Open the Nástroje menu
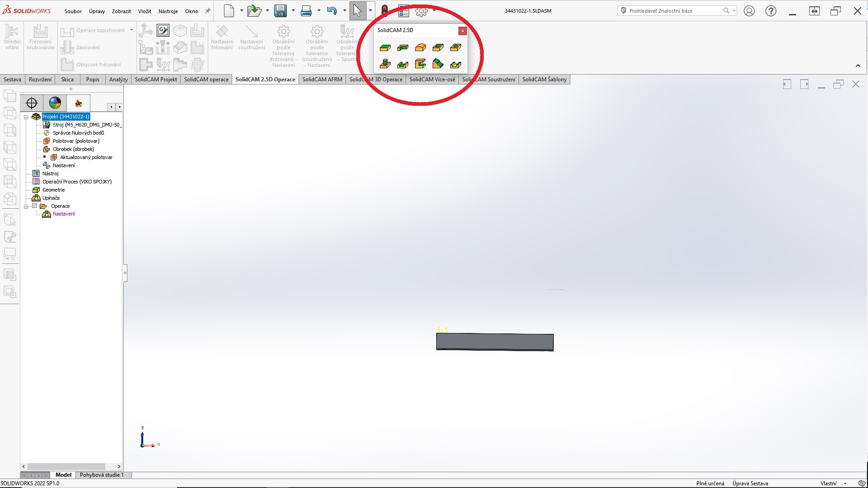 168,11
